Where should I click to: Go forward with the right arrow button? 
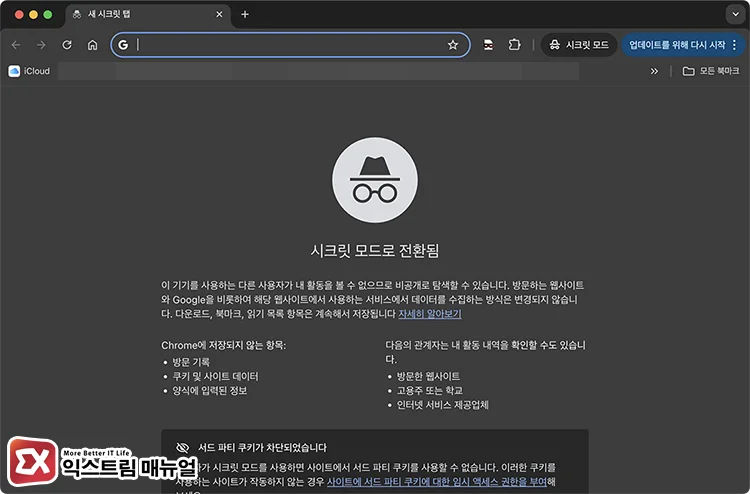point(41,45)
